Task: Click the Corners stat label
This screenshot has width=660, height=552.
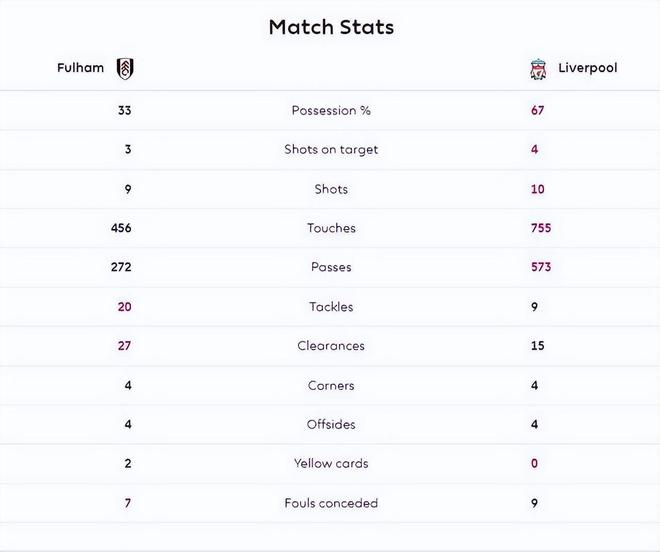Action: click(331, 385)
